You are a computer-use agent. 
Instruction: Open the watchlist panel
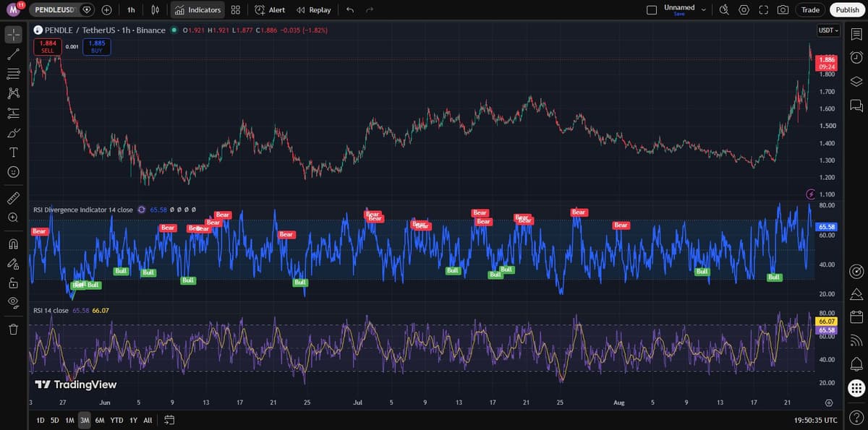click(x=856, y=34)
